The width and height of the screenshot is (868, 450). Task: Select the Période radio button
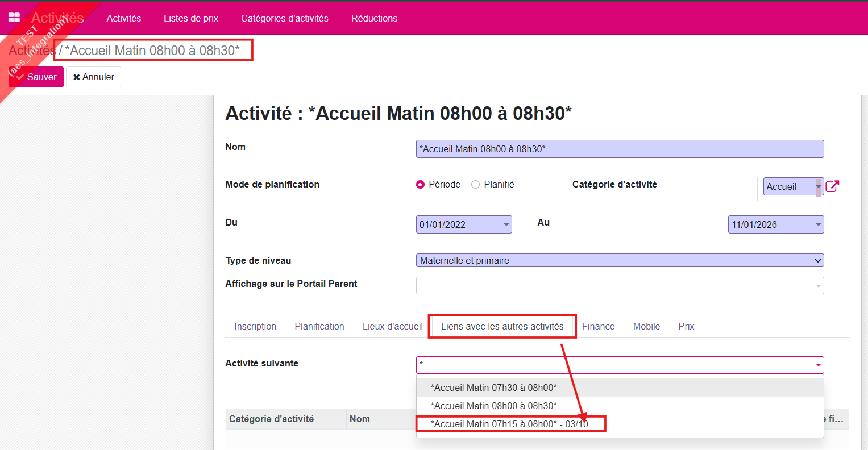pyautogui.click(x=421, y=185)
